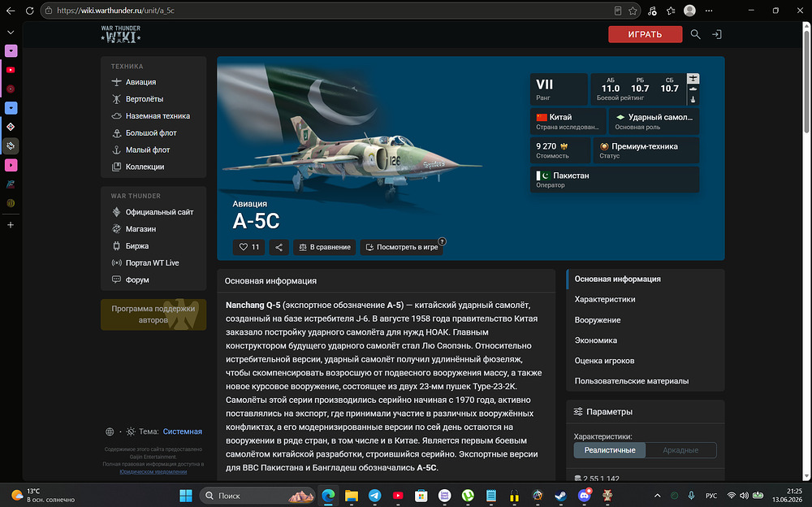Open browser profile avatar
This screenshot has height=507, width=812.
(689, 11)
